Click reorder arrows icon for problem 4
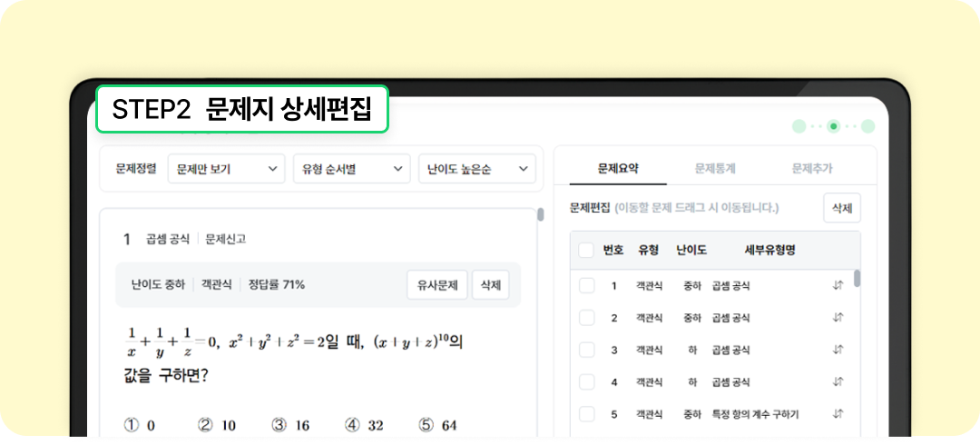Viewport: 980px width, 445px height. click(838, 381)
